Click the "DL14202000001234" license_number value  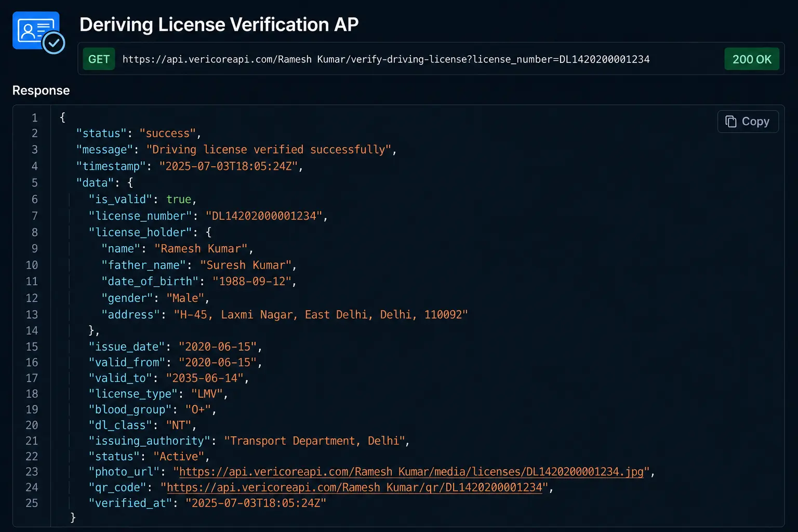coord(264,216)
